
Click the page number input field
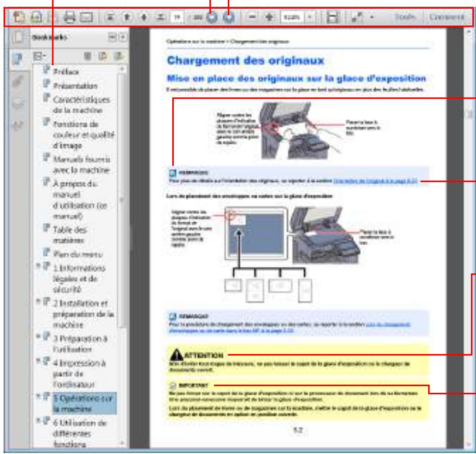(x=177, y=17)
